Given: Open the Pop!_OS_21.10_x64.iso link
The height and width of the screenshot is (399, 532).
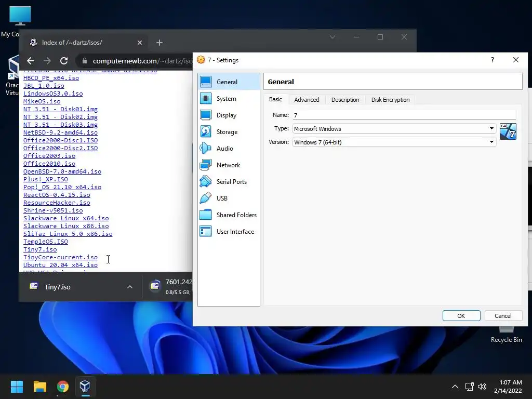Looking at the screenshot, I should 62,187.
